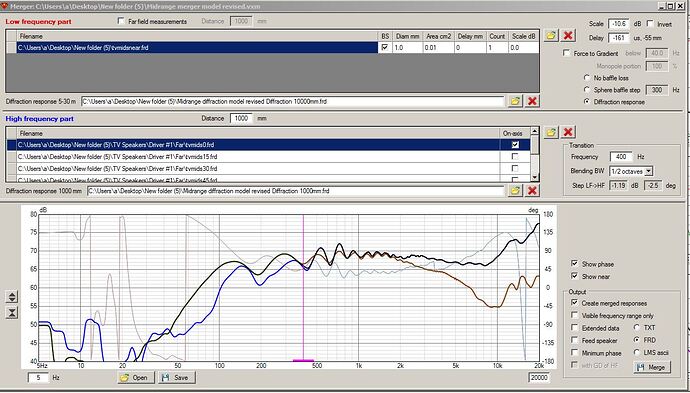Enable Far field measurements checkbox
The height and width of the screenshot is (393, 690).
[x=121, y=21]
